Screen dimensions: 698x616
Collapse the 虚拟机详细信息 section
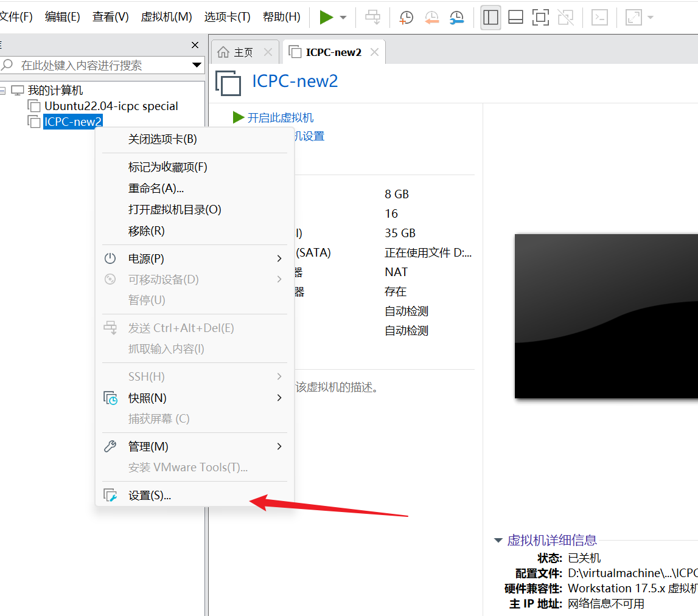pyautogui.click(x=498, y=540)
